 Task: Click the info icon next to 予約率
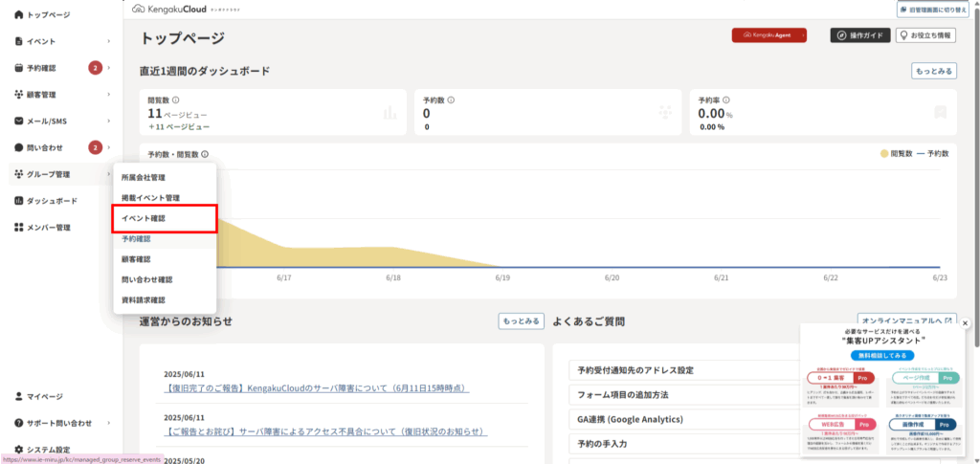728,99
